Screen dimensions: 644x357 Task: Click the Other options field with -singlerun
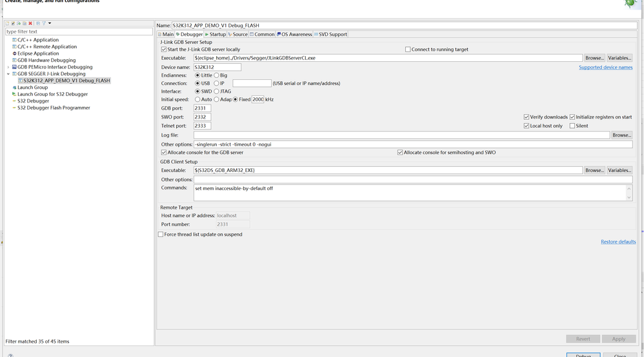[x=413, y=144]
